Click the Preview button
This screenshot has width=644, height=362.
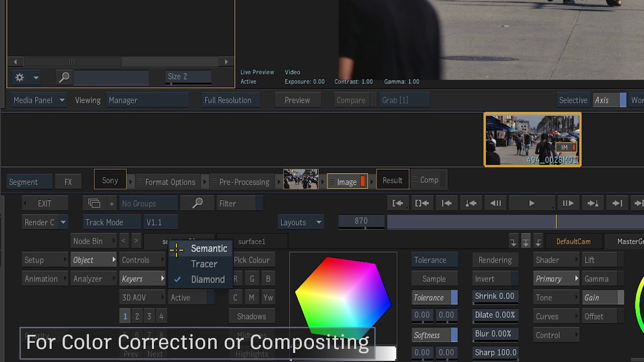point(297,100)
